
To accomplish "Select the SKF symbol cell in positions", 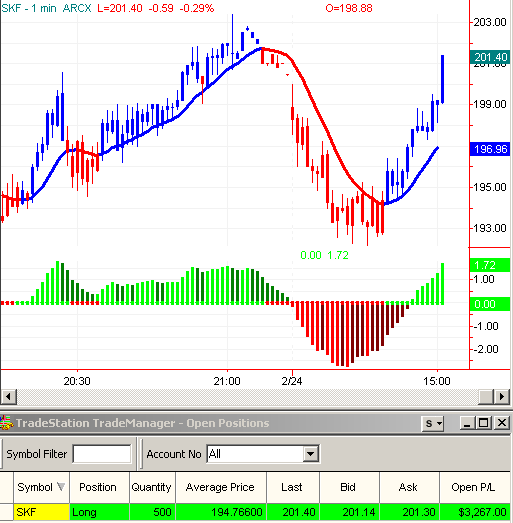I will point(41,512).
